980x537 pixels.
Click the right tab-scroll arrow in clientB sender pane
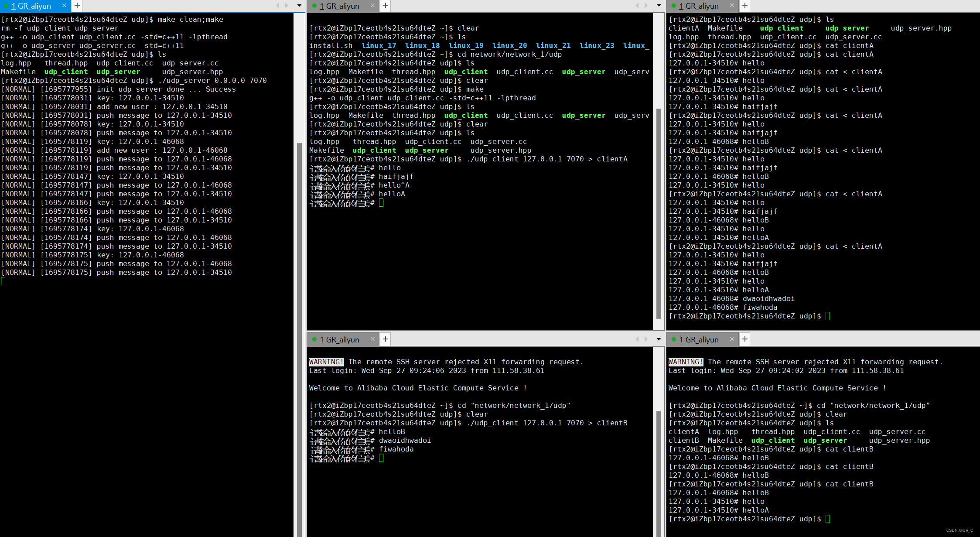click(646, 339)
